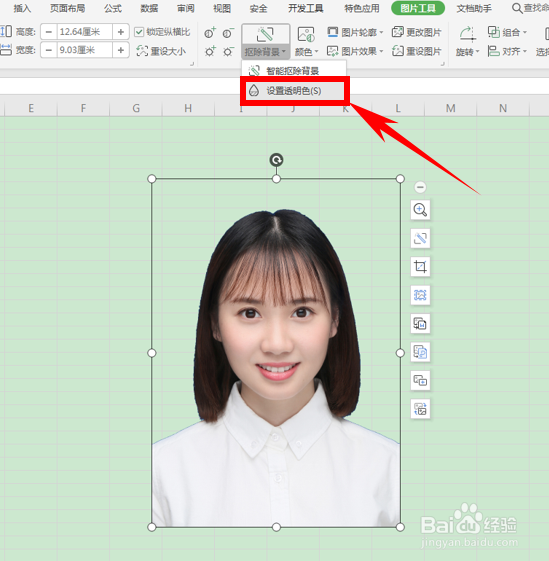Collapse the floating toolbar with the minus button
The width and height of the screenshot is (549, 561).
[x=420, y=187]
